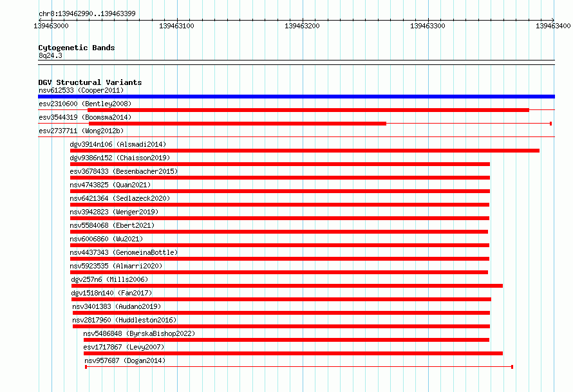
Task: Click the nsv4437343 red variant bar
Action: (x=279, y=259)
